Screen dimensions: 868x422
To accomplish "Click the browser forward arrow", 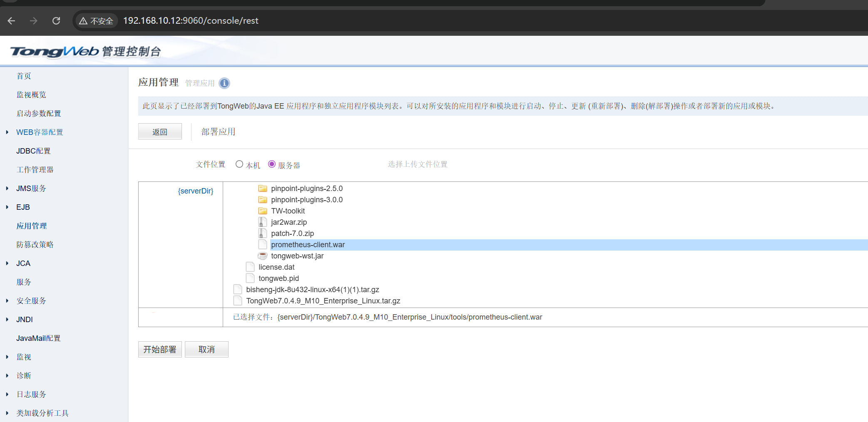I will (34, 21).
